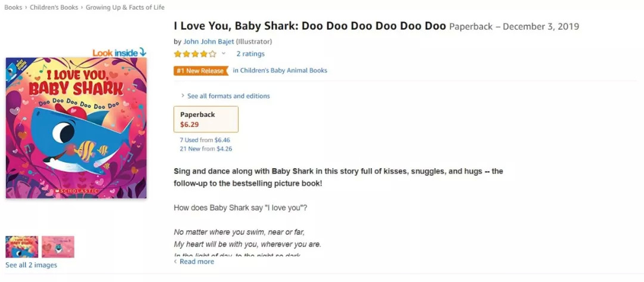Screen dimensions: 644x282
Task: Navigate to Growing Up & Facts of Life
Action: click(125, 7)
